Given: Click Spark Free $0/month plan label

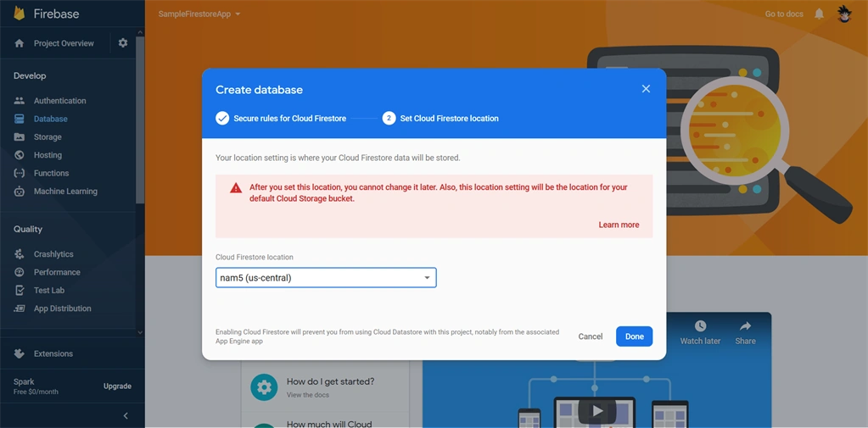Looking at the screenshot, I should coord(36,386).
